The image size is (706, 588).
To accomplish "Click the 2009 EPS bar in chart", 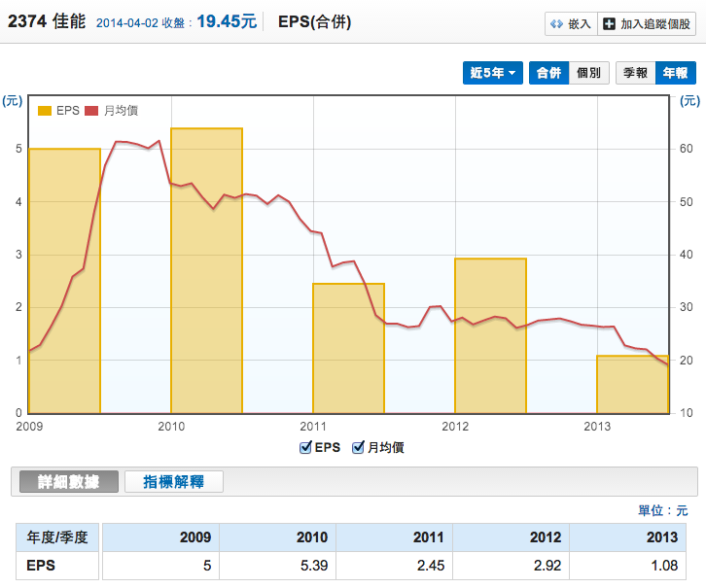I will (x=64, y=282).
